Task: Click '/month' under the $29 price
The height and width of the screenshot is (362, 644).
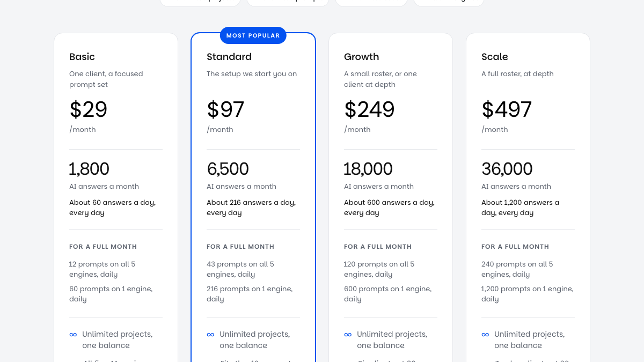Action: pos(83,130)
